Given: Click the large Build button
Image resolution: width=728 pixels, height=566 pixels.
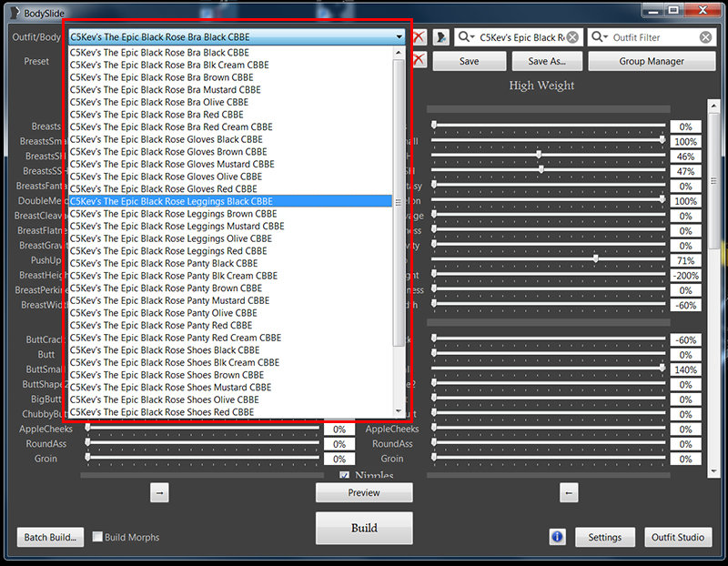Looking at the screenshot, I should (x=364, y=528).
